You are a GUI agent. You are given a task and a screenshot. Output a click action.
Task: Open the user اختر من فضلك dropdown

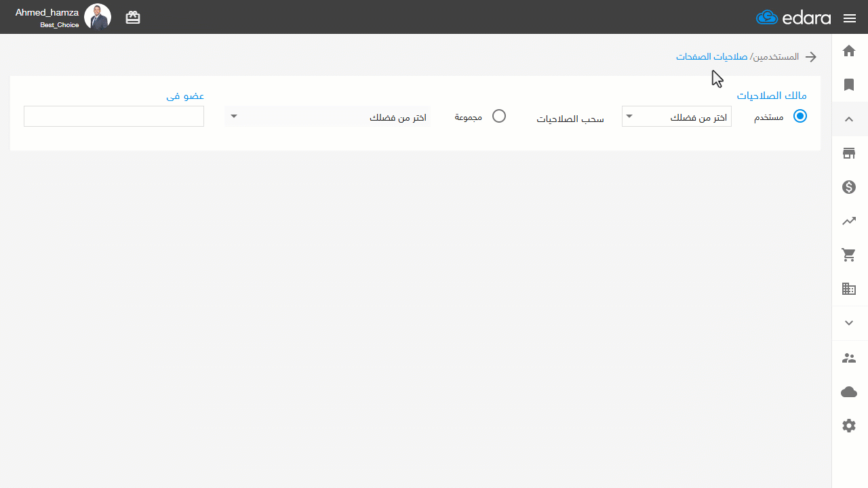(677, 117)
